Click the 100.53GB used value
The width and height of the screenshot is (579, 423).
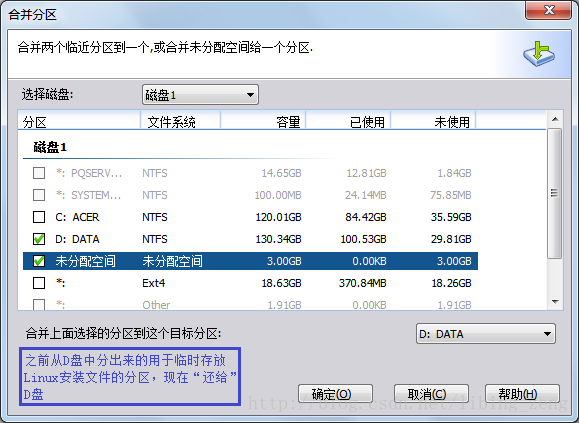pos(363,239)
